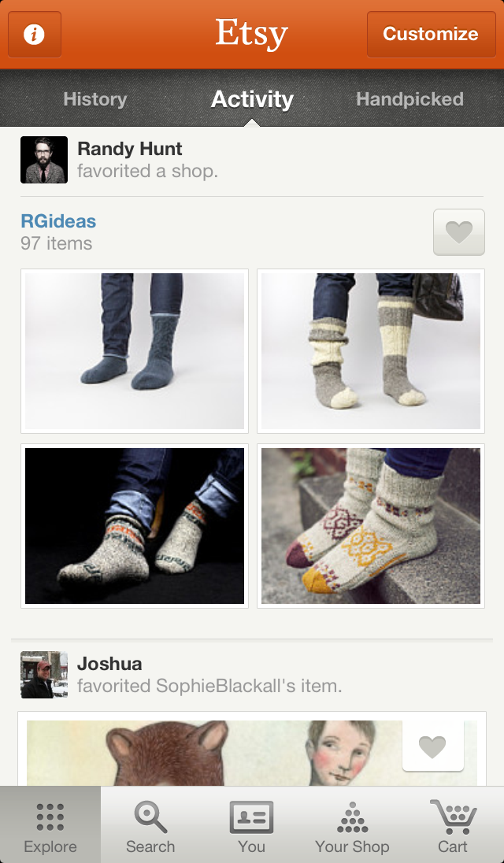504x863 pixels.
Task: Open the You profile card icon
Action: click(x=251, y=824)
